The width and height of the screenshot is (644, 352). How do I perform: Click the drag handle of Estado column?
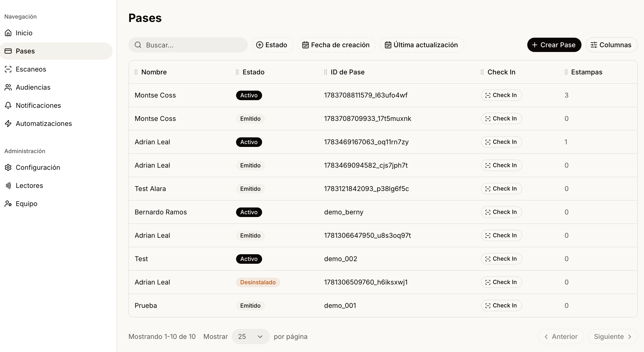click(237, 72)
